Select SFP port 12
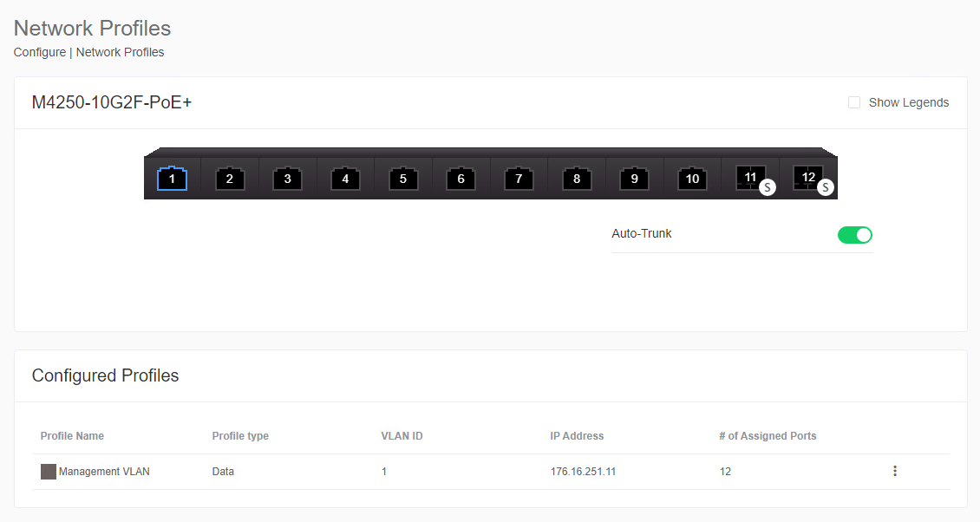980x522 pixels. (x=808, y=178)
